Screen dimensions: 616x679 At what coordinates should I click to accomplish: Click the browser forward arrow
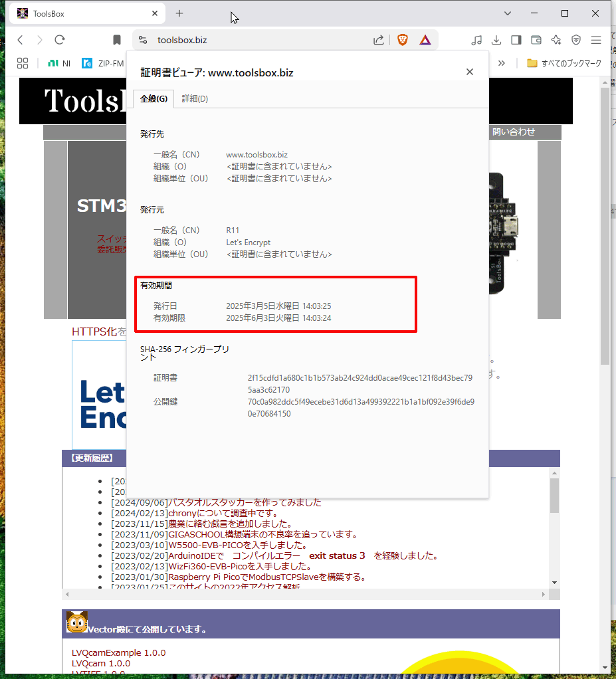click(40, 41)
